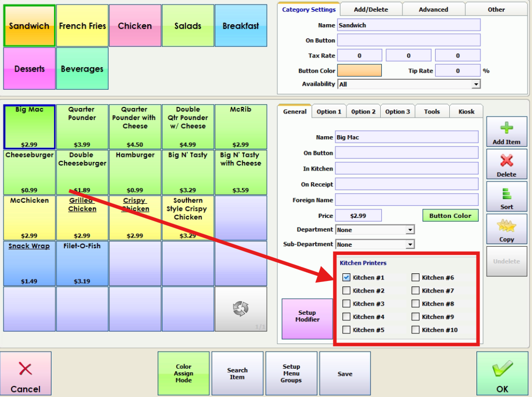
Task: Select the Sandwich category button
Action: point(29,25)
